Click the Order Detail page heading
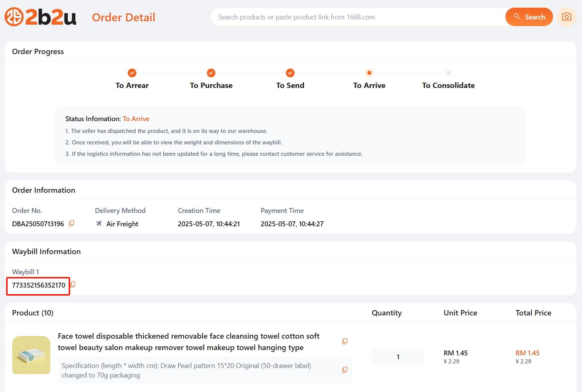This screenshot has height=392, width=582. coord(123,18)
